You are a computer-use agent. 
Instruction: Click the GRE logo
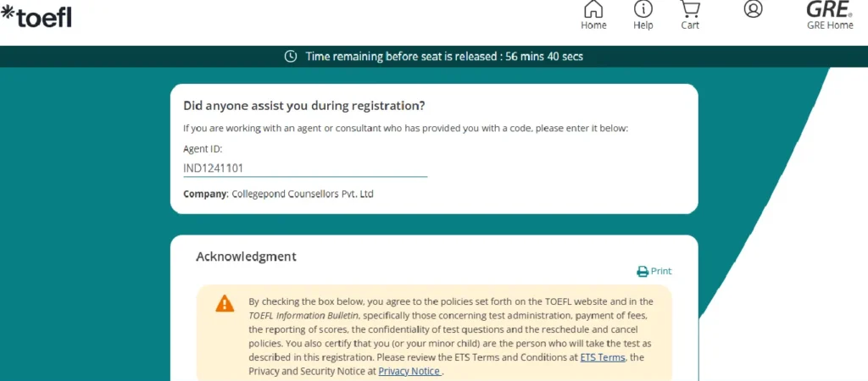pyautogui.click(x=829, y=8)
